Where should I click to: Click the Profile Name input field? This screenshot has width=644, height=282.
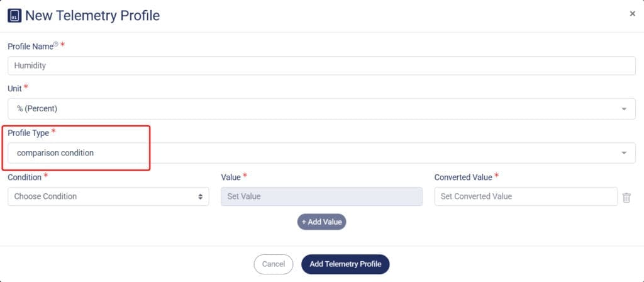tap(321, 65)
